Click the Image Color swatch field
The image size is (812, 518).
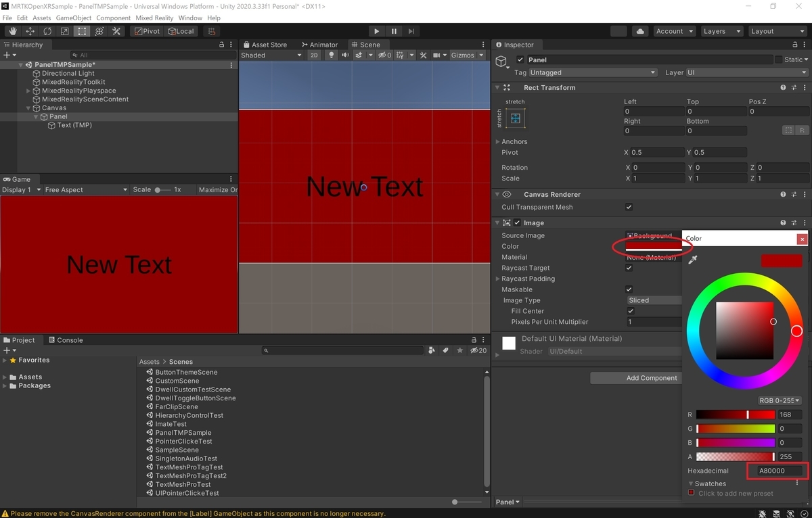pyautogui.click(x=654, y=246)
